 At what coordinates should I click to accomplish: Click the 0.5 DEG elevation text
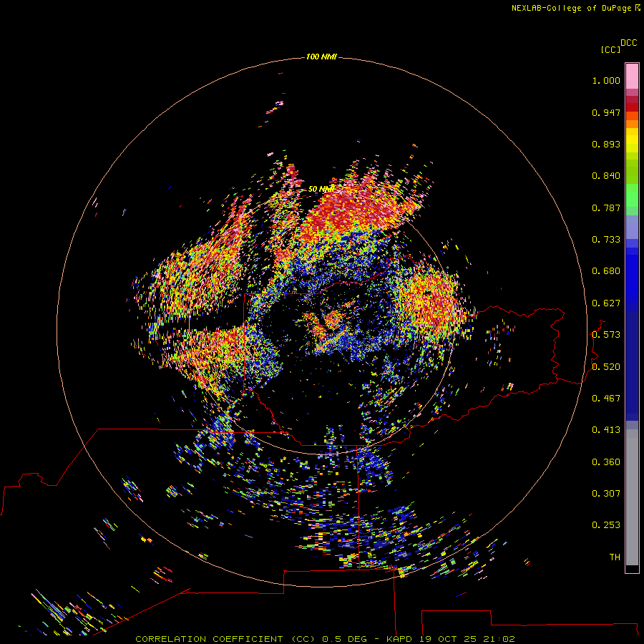345,639
